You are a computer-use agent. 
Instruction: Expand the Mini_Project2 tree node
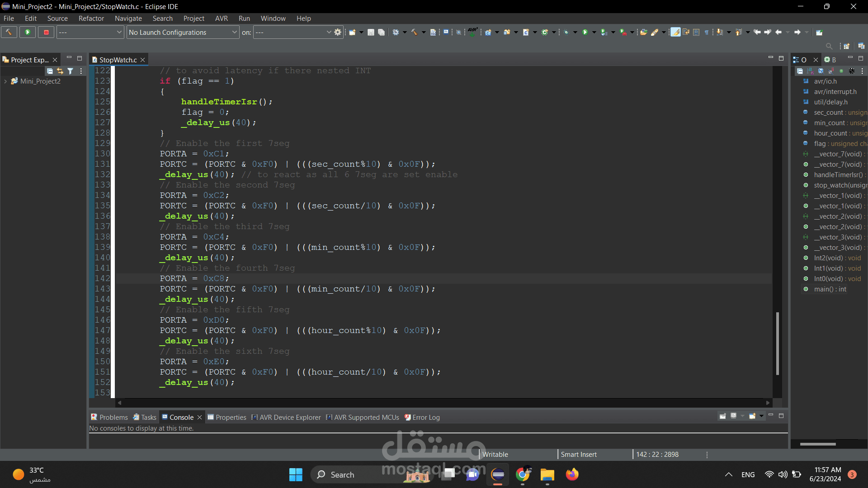click(x=5, y=81)
